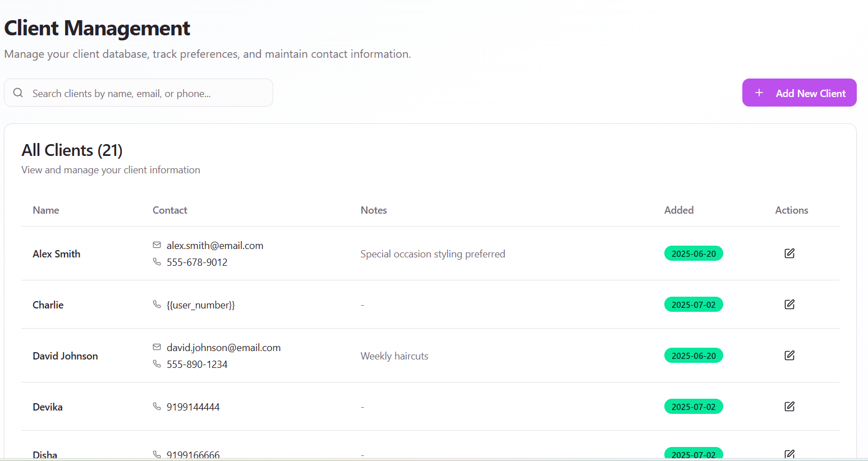Image resolution: width=868 pixels, height=461 pixels.
Task: Edit David Johnson's client record
Action: click(789, 356)
